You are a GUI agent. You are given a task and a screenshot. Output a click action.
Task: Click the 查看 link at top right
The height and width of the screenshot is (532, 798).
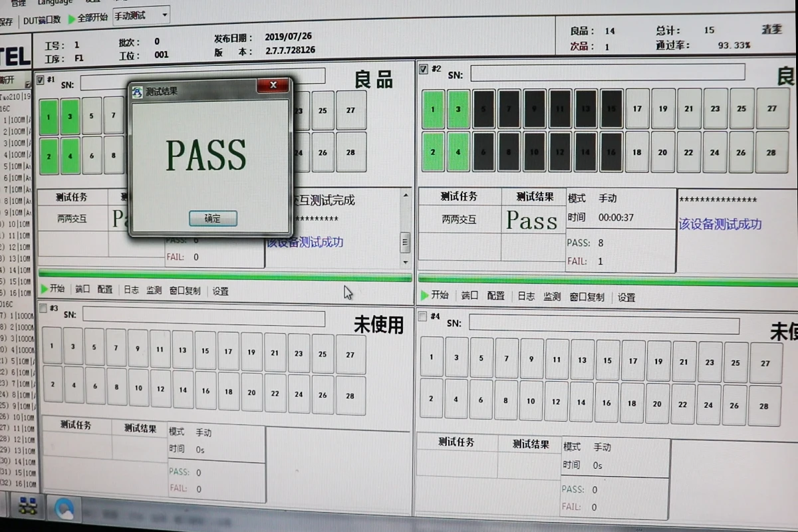click(771, 30)
